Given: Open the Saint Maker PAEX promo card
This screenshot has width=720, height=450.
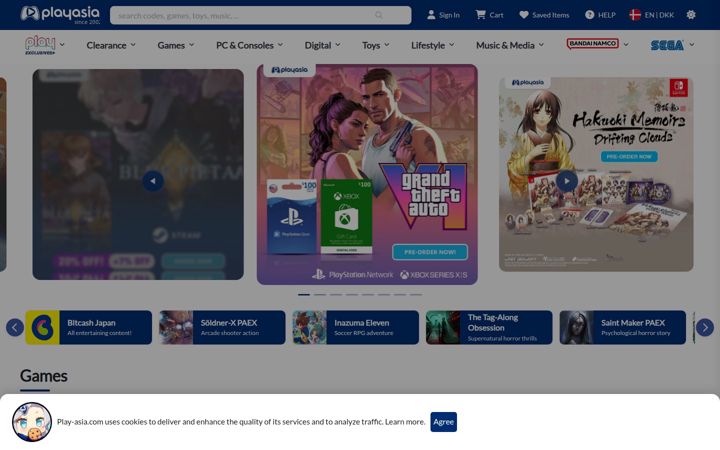Looking at the screenshot, I should (623, 327).
